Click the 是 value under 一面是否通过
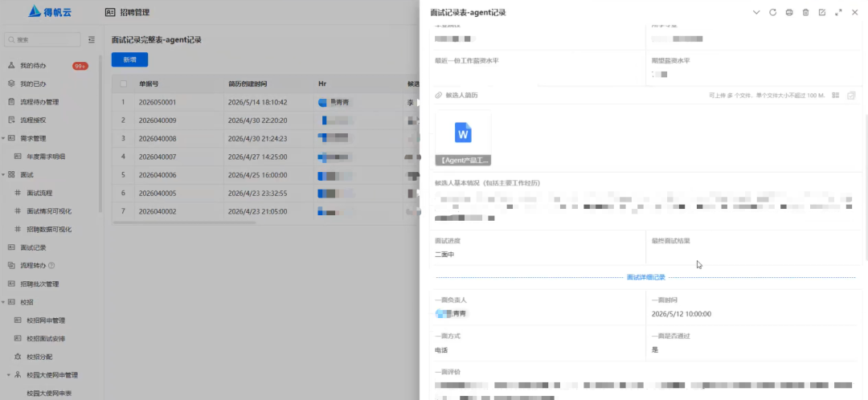Screen dimensions: 868x400 pyautogui.click(x=655, y=350)
